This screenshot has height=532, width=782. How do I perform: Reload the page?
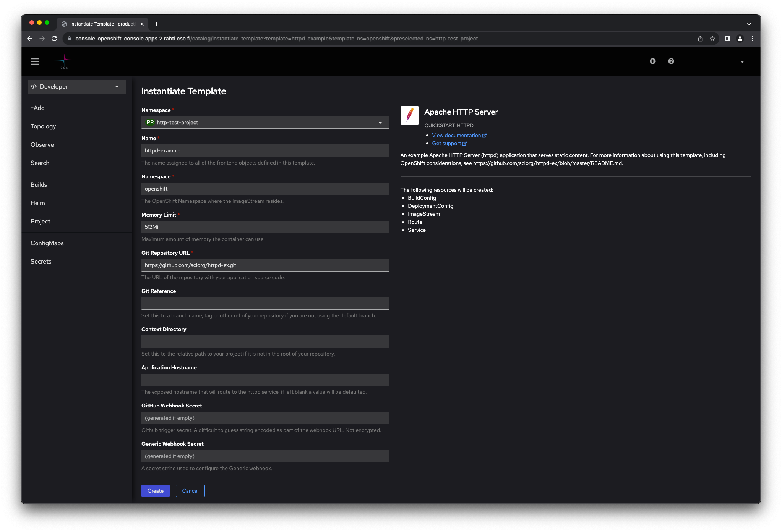tap(54, 39)
